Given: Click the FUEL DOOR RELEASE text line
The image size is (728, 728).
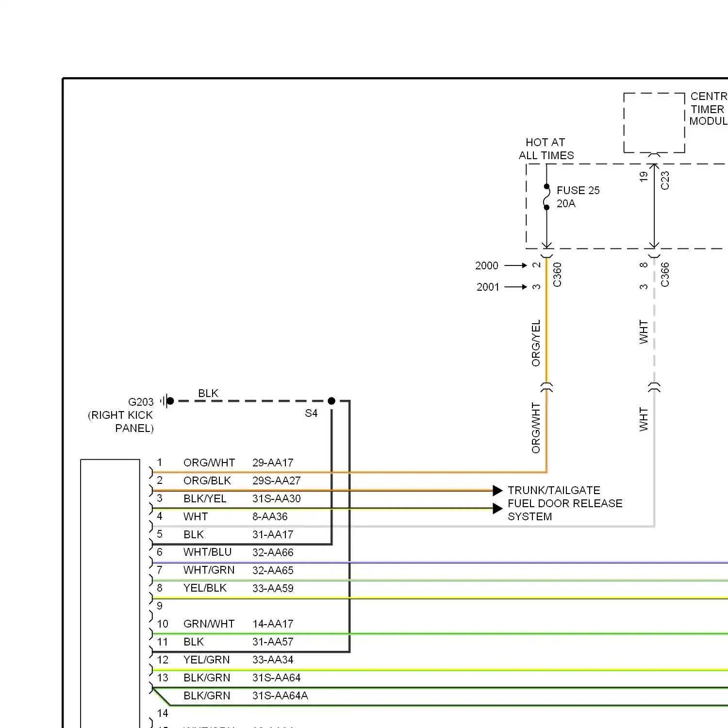Looking at the screenshot, I should [565, 503].
